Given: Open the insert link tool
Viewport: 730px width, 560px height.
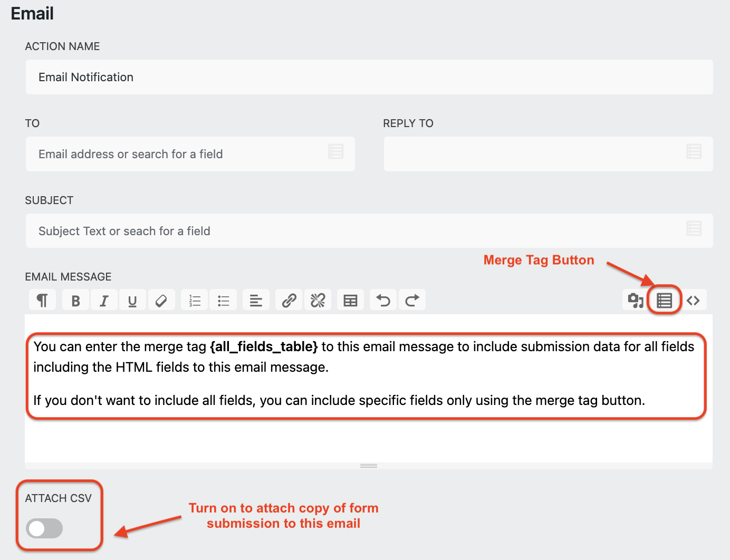Looking at the screenshot, I should click(289, 300).
